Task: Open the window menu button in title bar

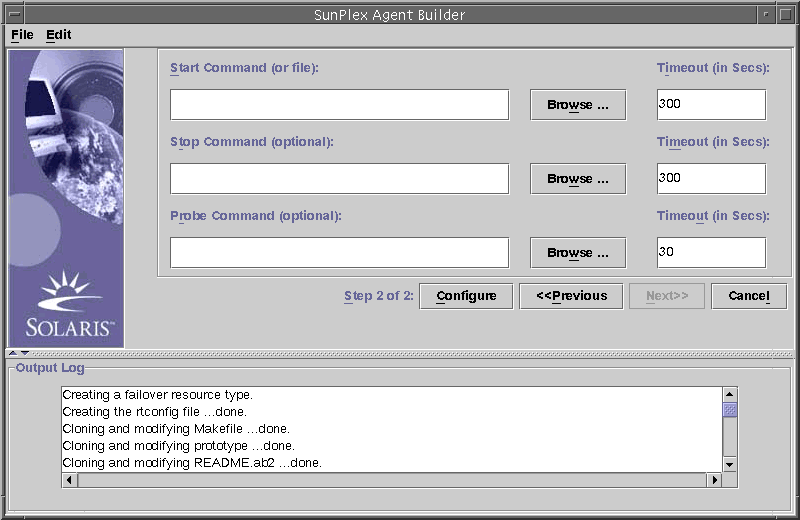Action: [15, 14]
